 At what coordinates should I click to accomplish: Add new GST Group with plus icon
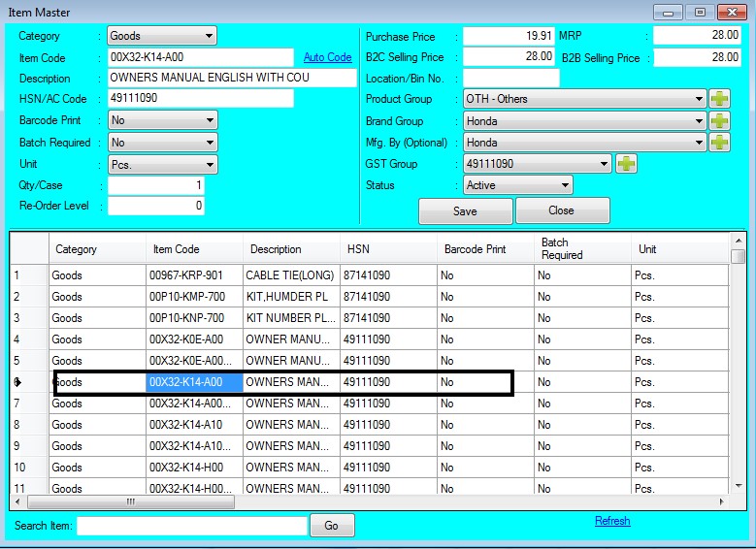click(626, 164)
